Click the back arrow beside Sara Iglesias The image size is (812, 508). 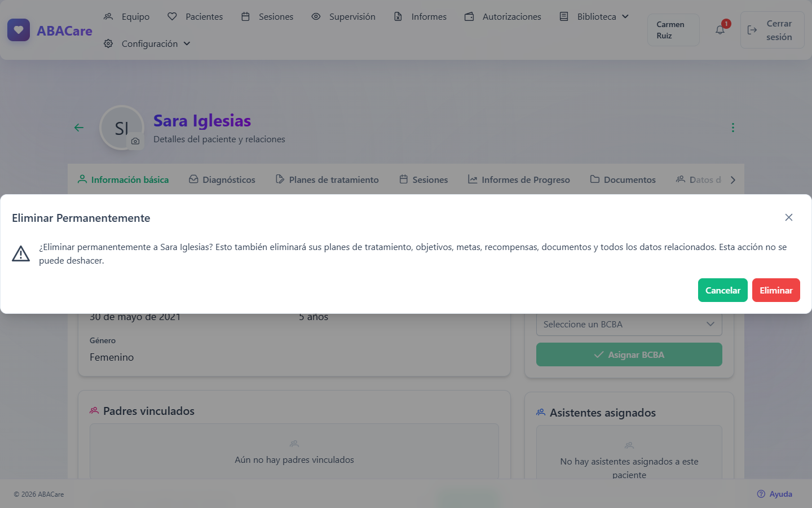(x=79, y=128)
